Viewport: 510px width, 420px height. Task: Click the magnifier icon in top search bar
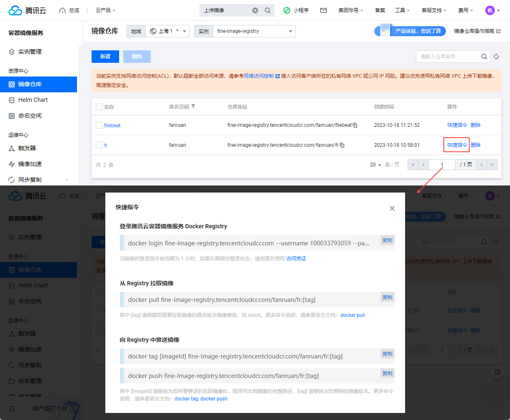pyautogui.click(x=268, y=10)
